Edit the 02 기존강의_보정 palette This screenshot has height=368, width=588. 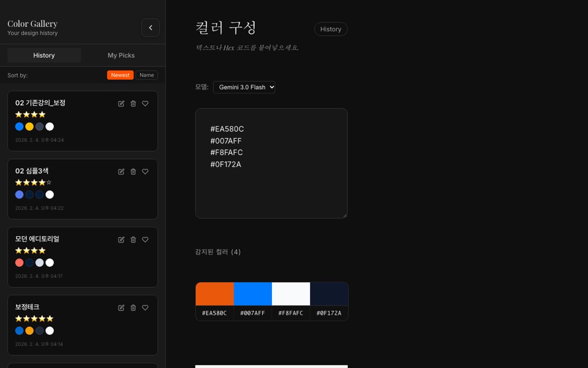pos(121,104)
